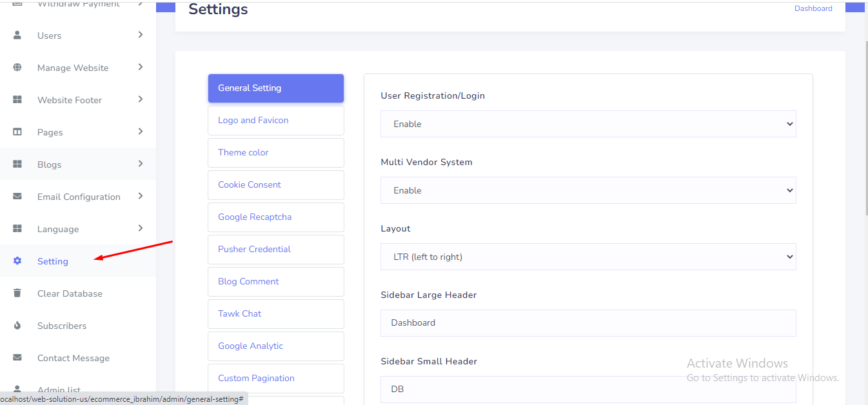Click the Dashboard breadcrumb link

tap(813, 8)
